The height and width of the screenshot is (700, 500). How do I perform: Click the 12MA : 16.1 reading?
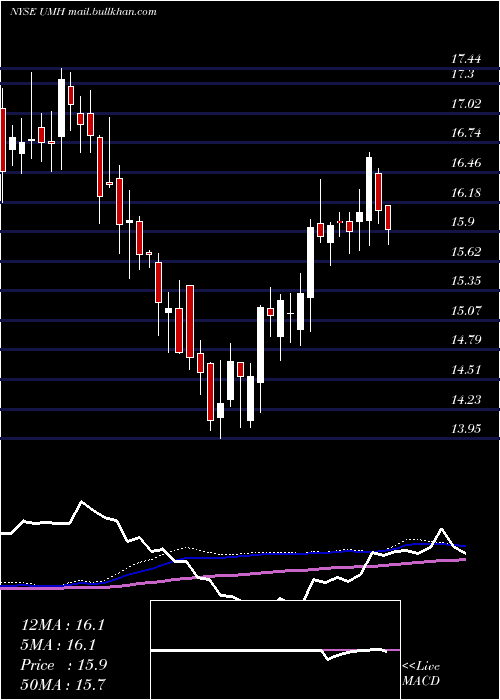tap(63, 625)
